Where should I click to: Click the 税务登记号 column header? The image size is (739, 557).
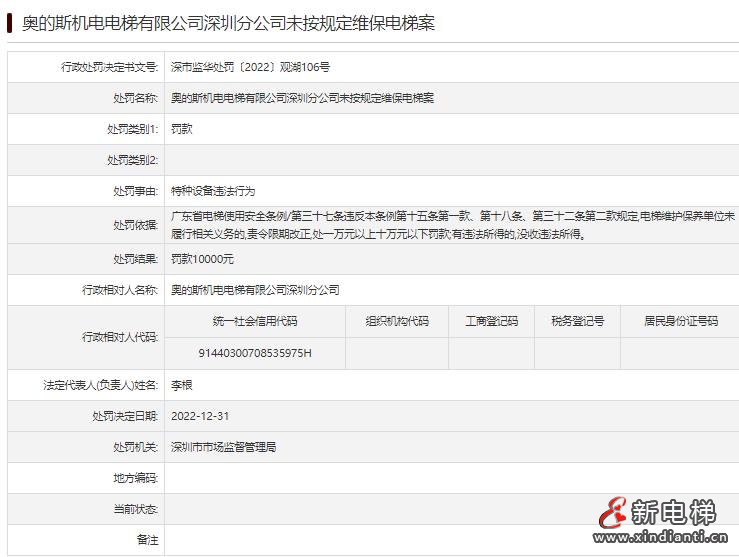(577, 321)
